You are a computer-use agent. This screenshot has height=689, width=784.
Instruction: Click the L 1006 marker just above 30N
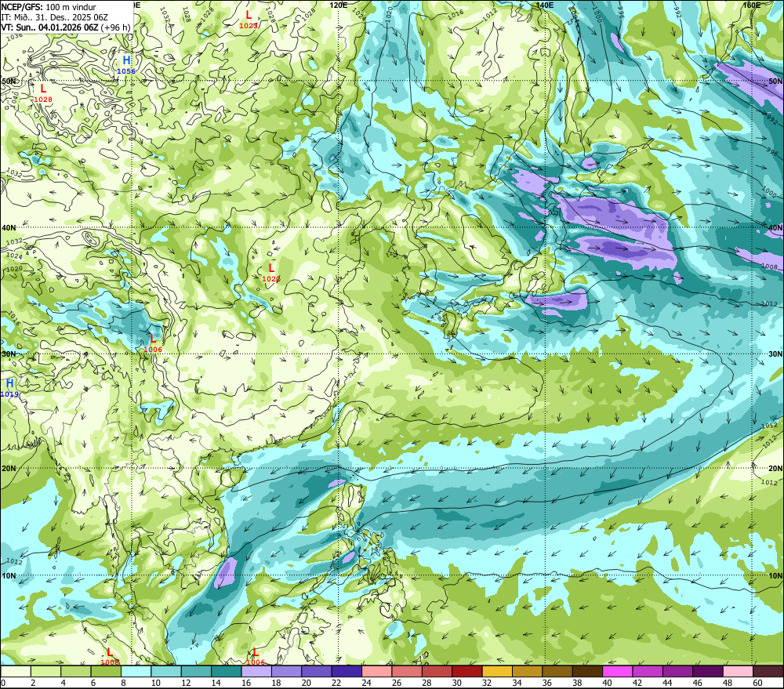click(153, 343)
